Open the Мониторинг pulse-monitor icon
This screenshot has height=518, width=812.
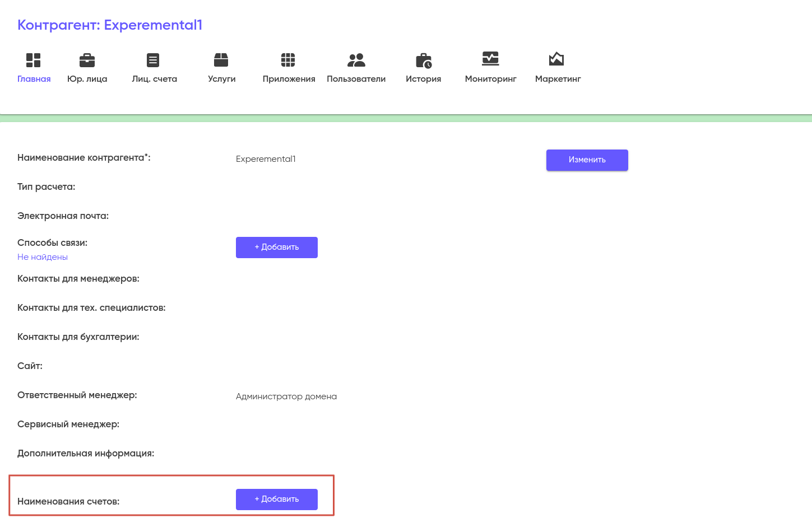tap(490, 59)
